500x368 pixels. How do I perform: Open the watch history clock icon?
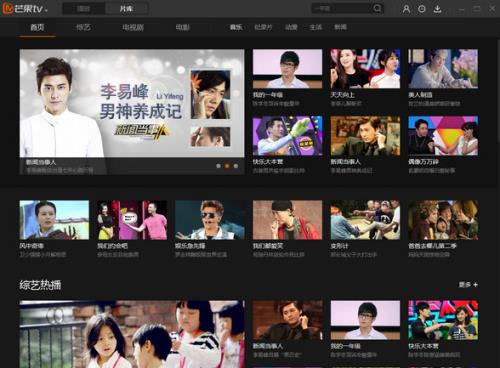[422, 9]
